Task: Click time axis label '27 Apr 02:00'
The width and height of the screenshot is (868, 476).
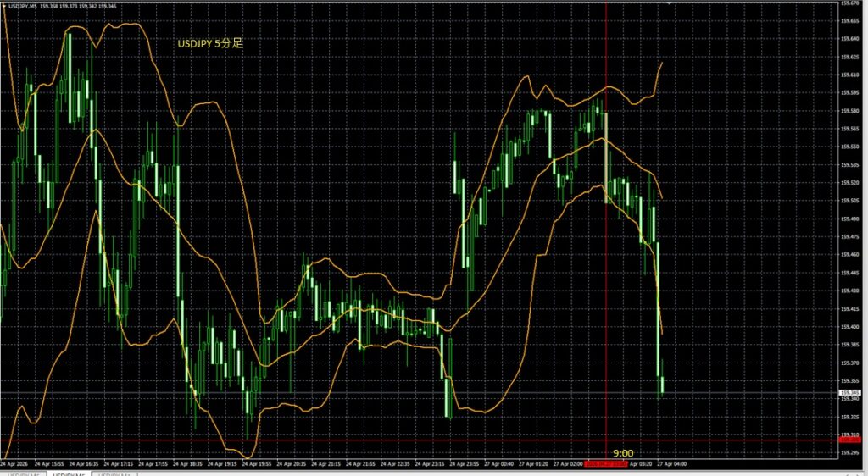Action: coord(569,464)
